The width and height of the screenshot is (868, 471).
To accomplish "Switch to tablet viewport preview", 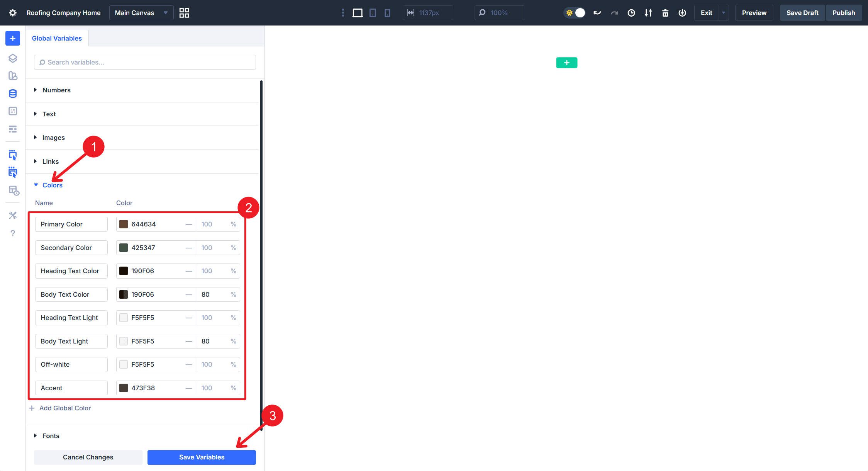I will coord(372,13).
